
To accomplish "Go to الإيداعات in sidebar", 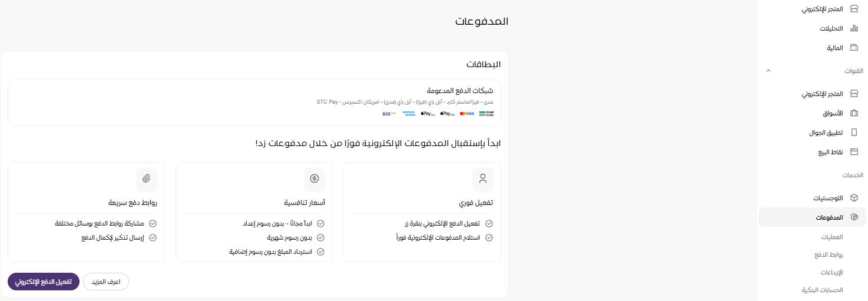I will 832,273.
